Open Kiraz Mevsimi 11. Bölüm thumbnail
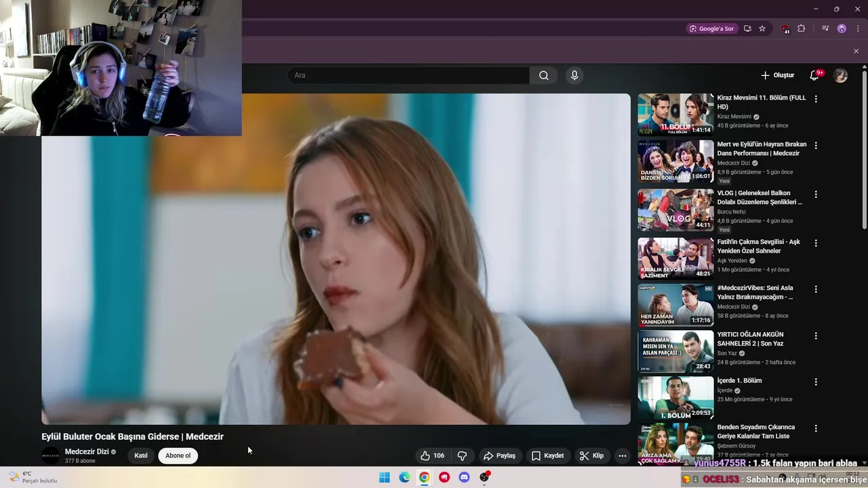Image resolution: width=868 pixels, height=488 pixels. pos(675,115)
